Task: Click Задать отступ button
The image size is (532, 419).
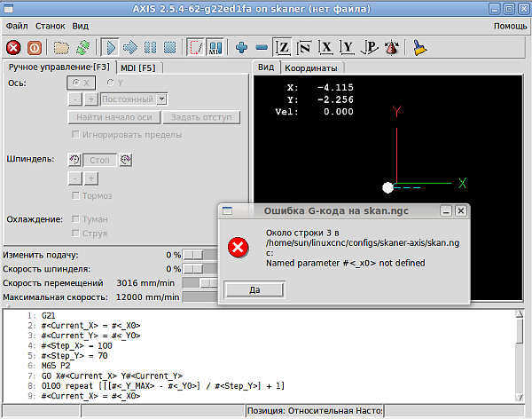Action: point(201,117)
